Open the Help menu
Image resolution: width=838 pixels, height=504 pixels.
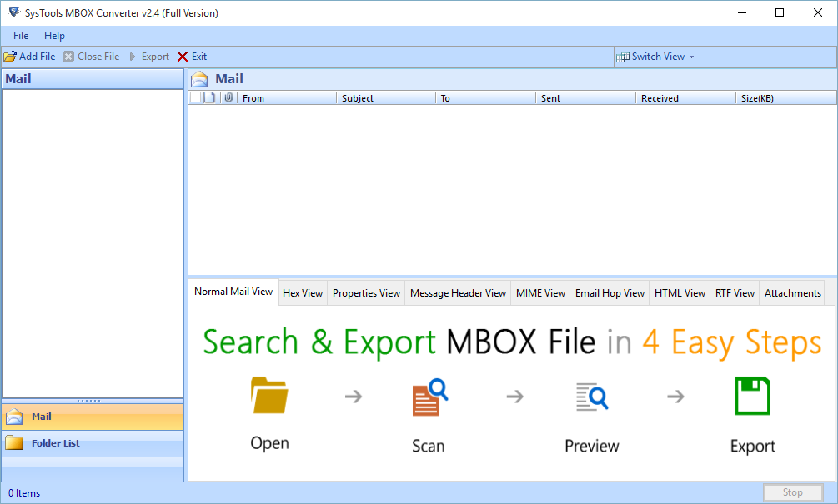[54, 36]
